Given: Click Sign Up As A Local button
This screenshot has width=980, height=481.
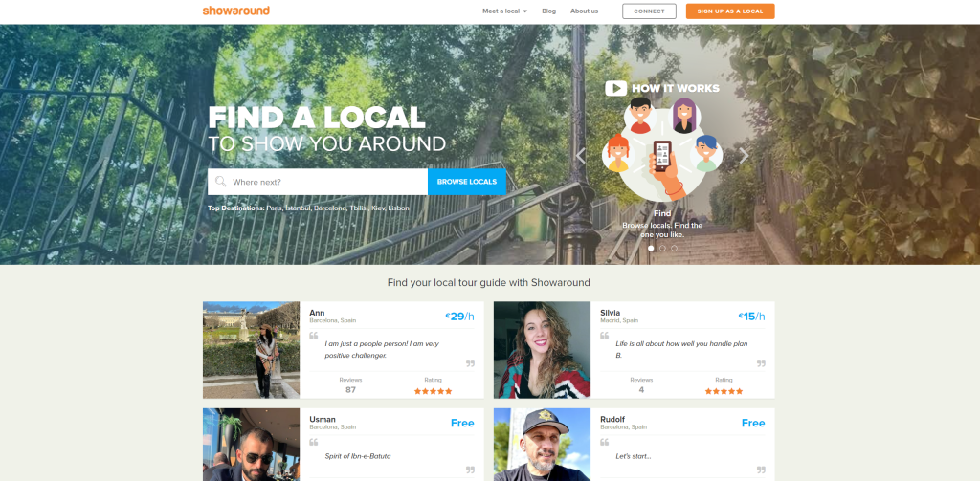Looking at the screenshot, I should coord(730,11).
